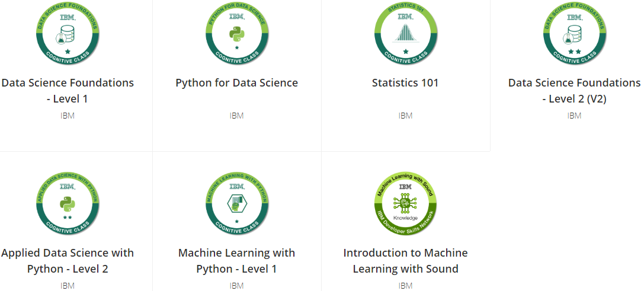Select the Machine Learning with Sound badge
This screenshot has width=644, height=291.
pos(406,204)
